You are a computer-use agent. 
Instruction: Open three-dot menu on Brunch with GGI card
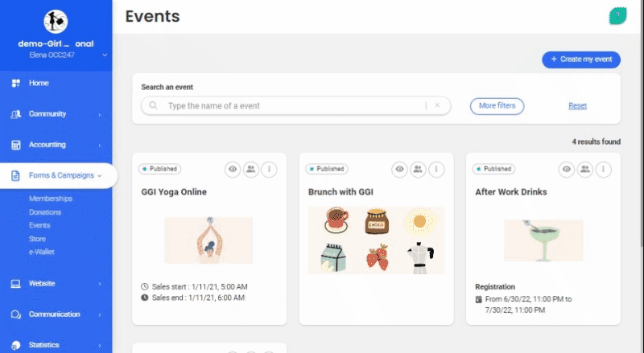point(436,169)
